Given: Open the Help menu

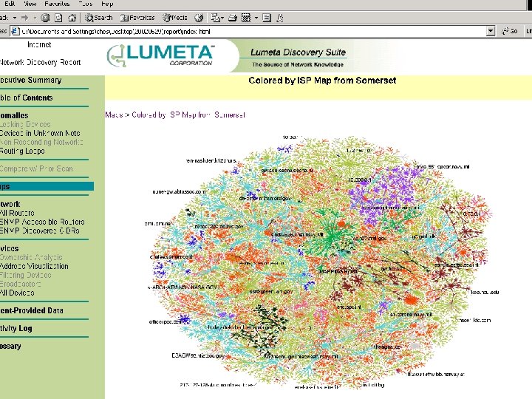Looking at the screenshot, I should coord(107,4).
